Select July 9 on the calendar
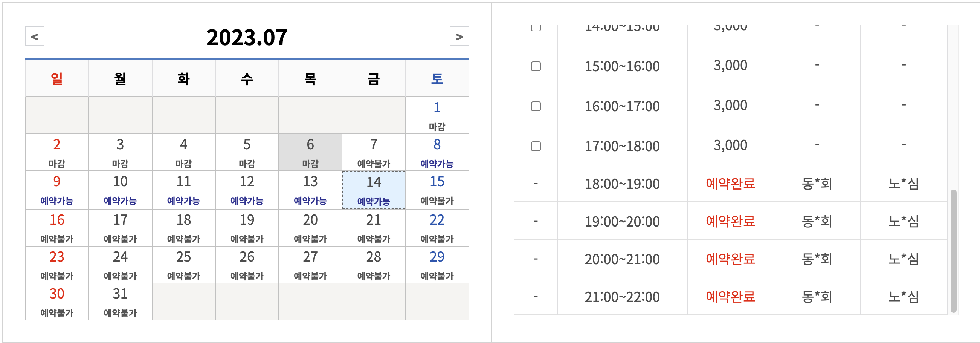 (57, 190)
